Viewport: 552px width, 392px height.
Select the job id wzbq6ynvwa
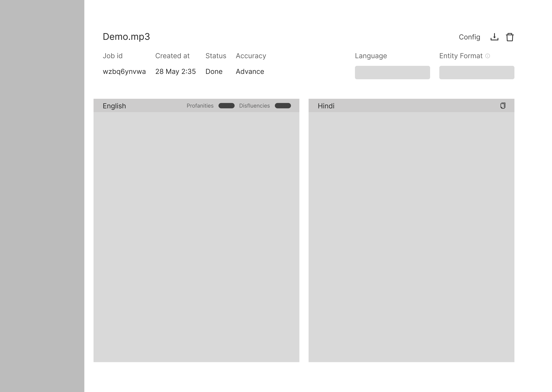point(124,71)
